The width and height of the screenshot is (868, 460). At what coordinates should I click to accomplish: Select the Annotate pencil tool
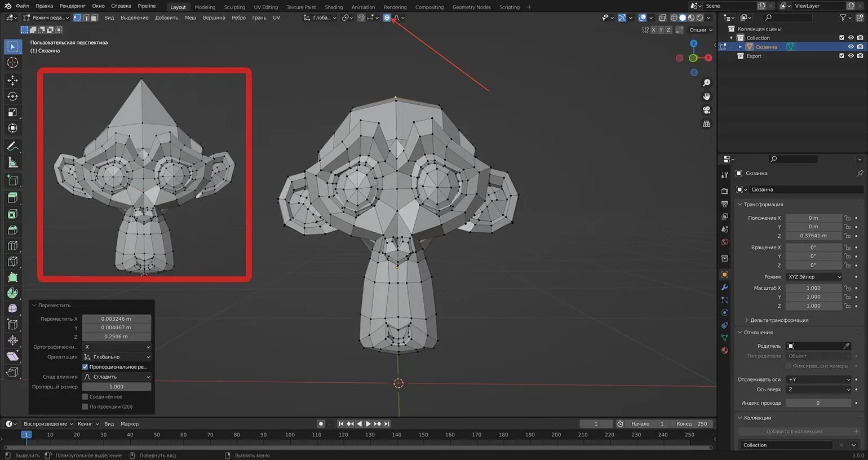[12, 147]
